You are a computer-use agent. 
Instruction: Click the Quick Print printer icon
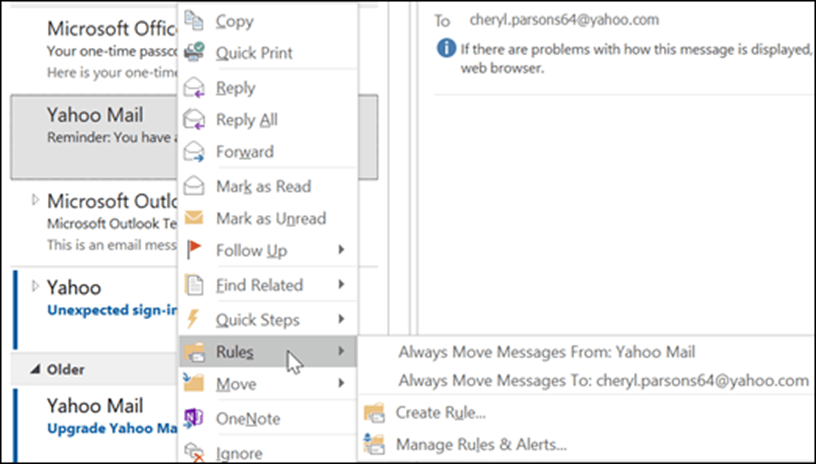194,52
